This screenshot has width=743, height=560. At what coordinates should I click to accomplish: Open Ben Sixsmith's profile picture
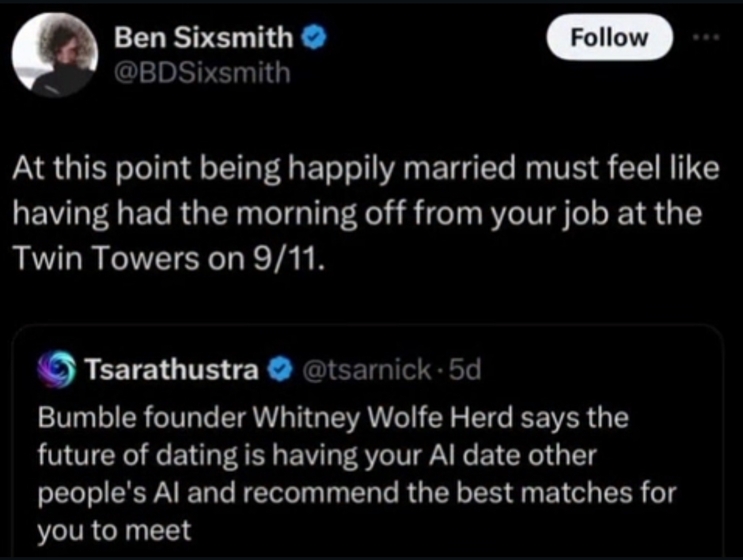55,54
